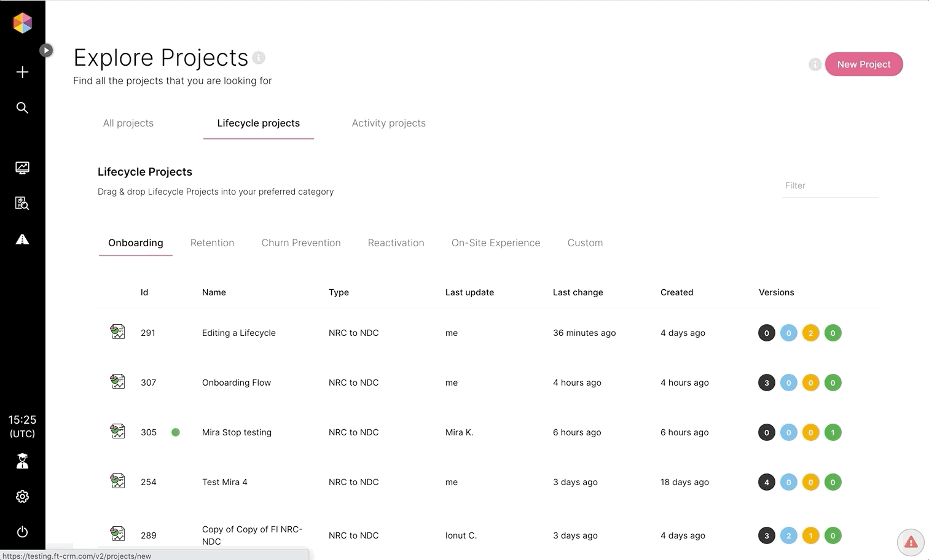The width and height of the screenshot is (929, 560).
Task: Click the data search sidebar icon
Action: 22,203
